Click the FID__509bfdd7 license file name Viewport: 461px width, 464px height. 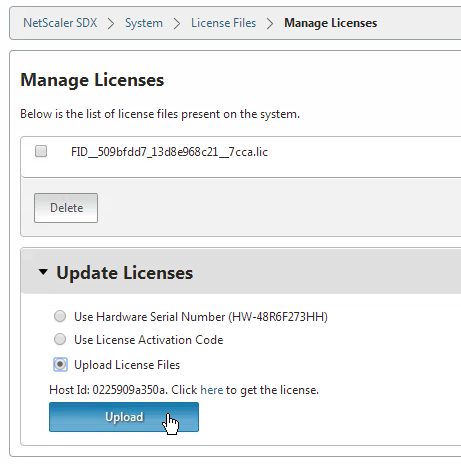click(169, 152)
